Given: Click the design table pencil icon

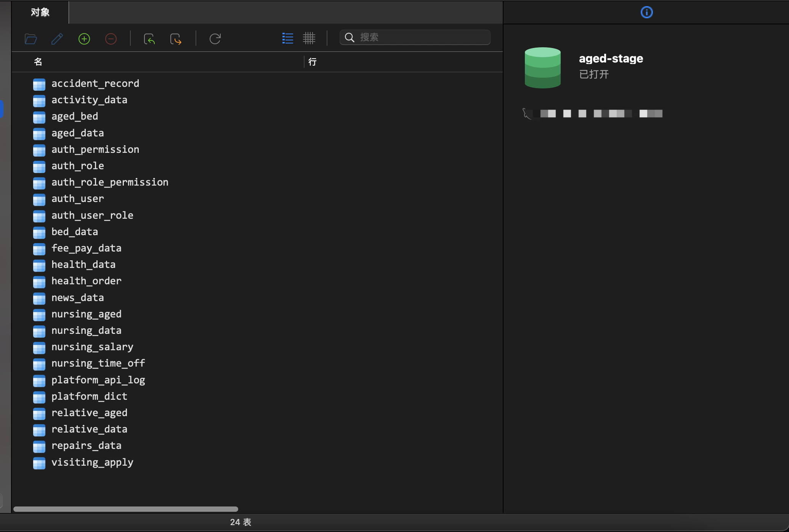Looking at the screenshot, I should pyautogui.click(x=57, y=38).
